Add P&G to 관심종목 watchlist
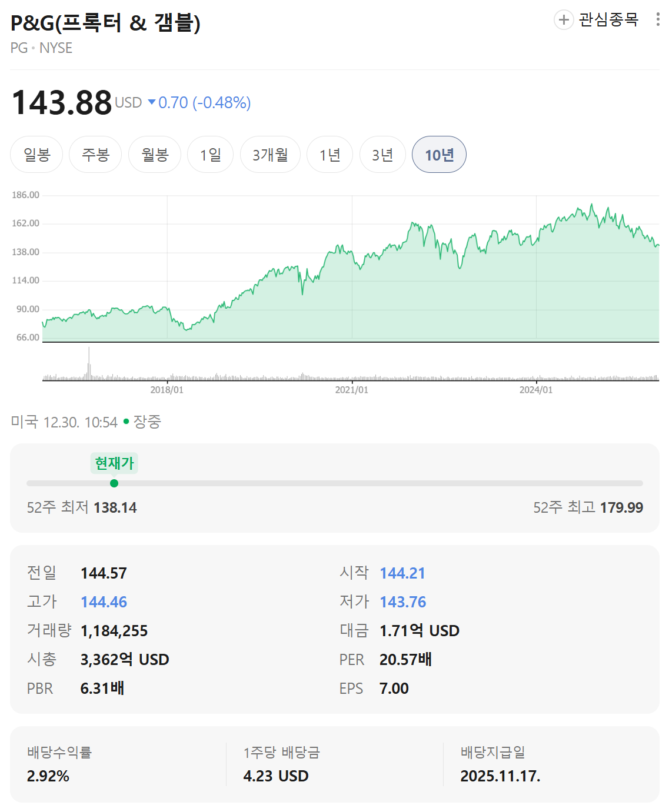This screenshot has height=812, width=669. (597, 20)
